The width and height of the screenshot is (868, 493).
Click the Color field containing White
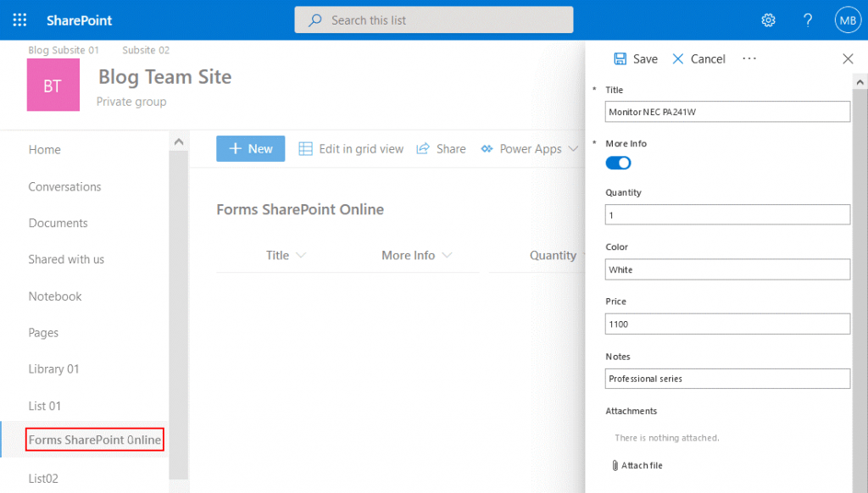pos(727,269)
